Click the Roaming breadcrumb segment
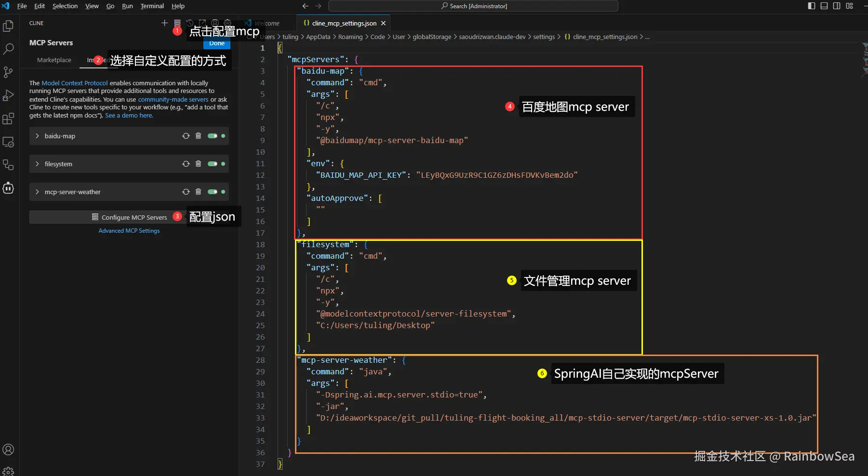This screenshot has width=868, height=476. [350, 37]
